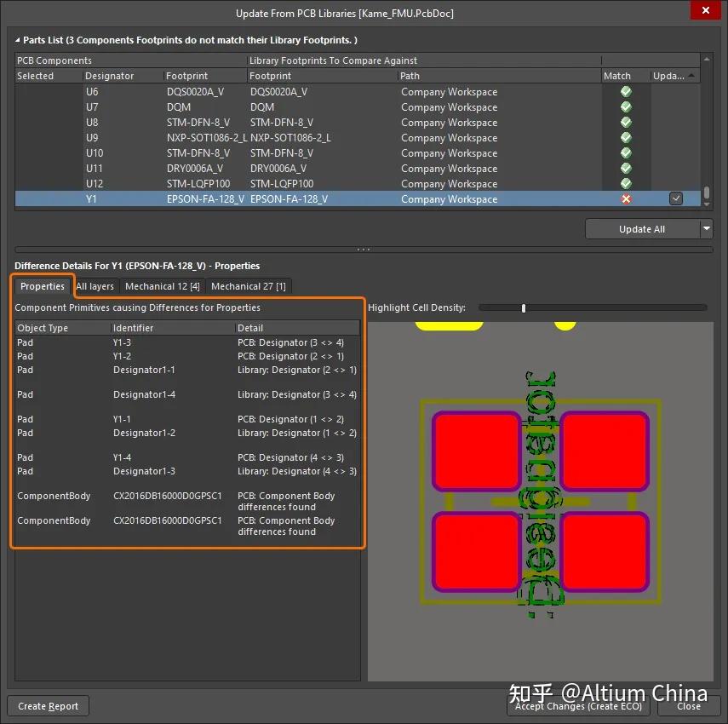Adjust the Highlight Cell Density slider

(x=523, y=307)
